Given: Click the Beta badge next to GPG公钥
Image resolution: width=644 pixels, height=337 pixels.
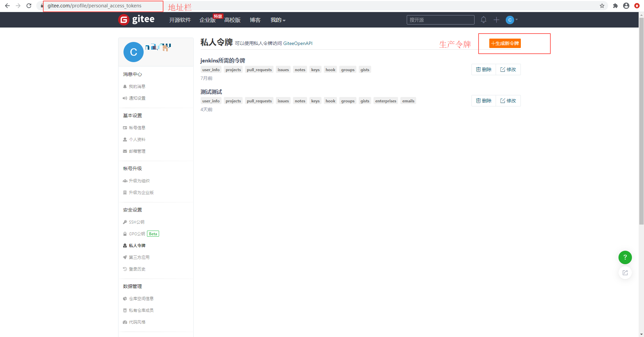Looking at the screenshot, I should (153, 234).
